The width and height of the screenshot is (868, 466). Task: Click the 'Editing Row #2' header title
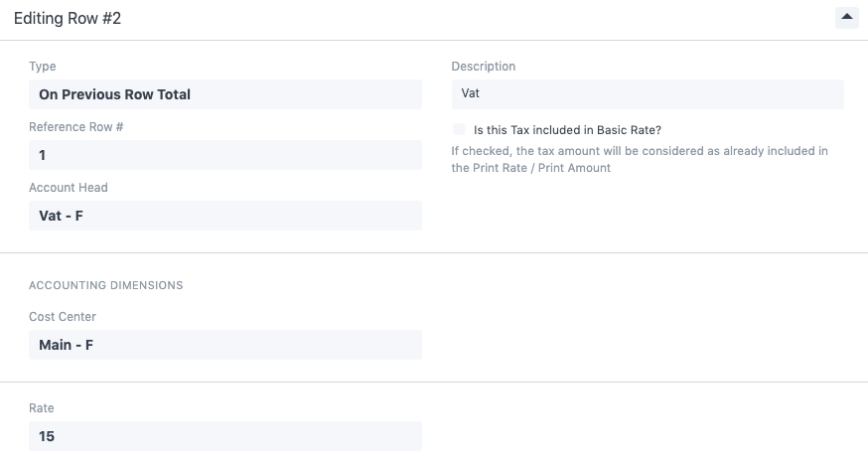68,19
